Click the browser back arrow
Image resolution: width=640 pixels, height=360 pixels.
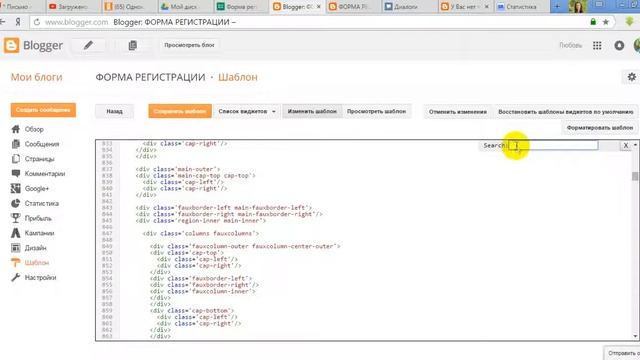point(3,22)
